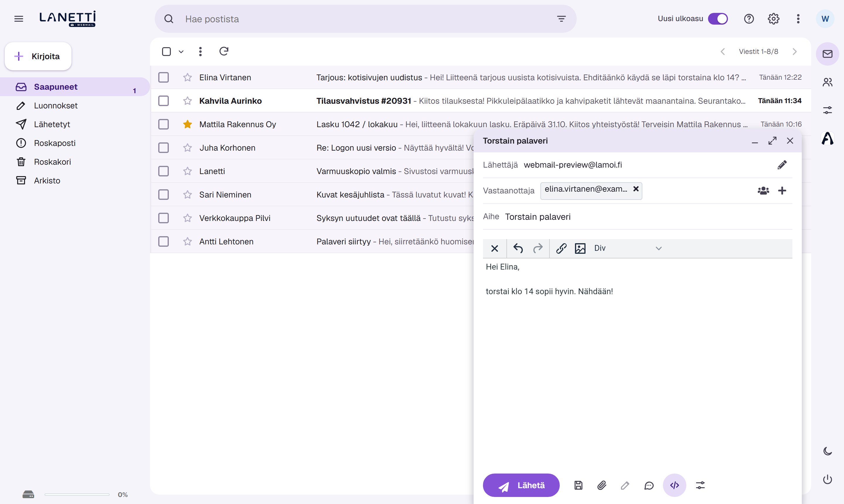Open contacts from the right sidebar

coord(827,82)
